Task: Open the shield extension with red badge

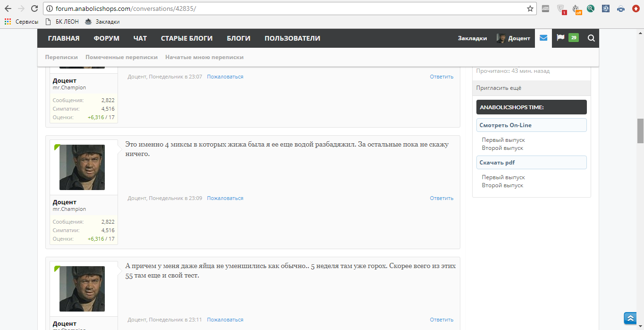Action: [561, 9]
